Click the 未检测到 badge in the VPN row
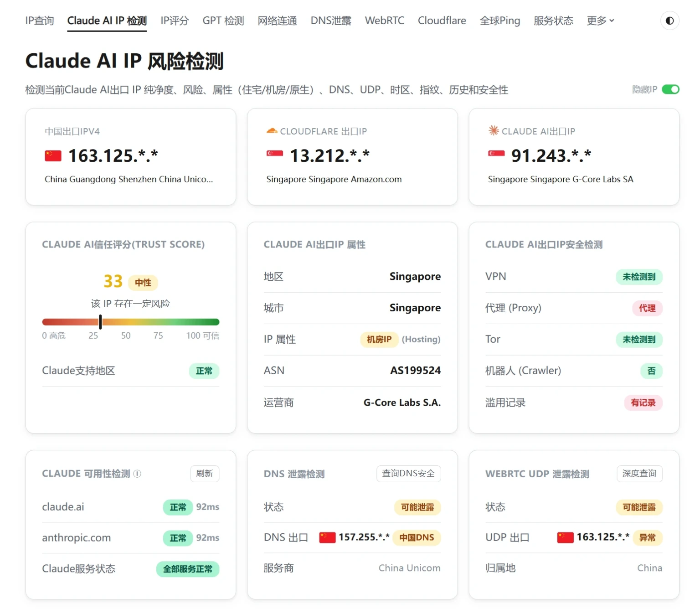Image resolution: width=700 pixels, height=609 pixels. (x=639, y=277)
